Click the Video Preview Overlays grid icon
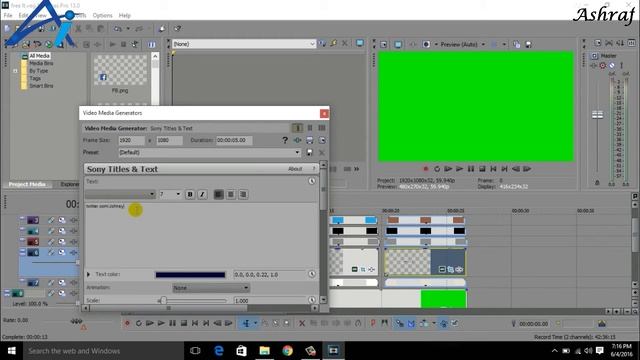Image resolution: width=640 pixels, height=360 pixels. 493,44
